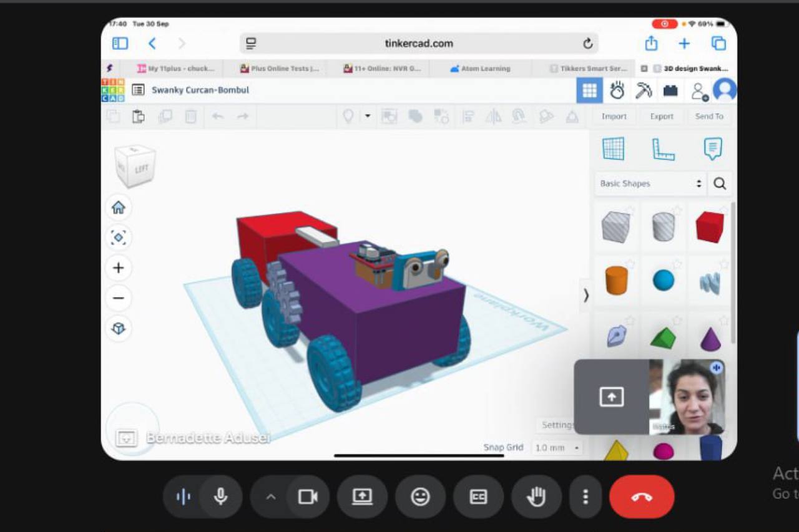Zoom in with the plus button
This screenshot has height=532, width=799.
point(119,268)
